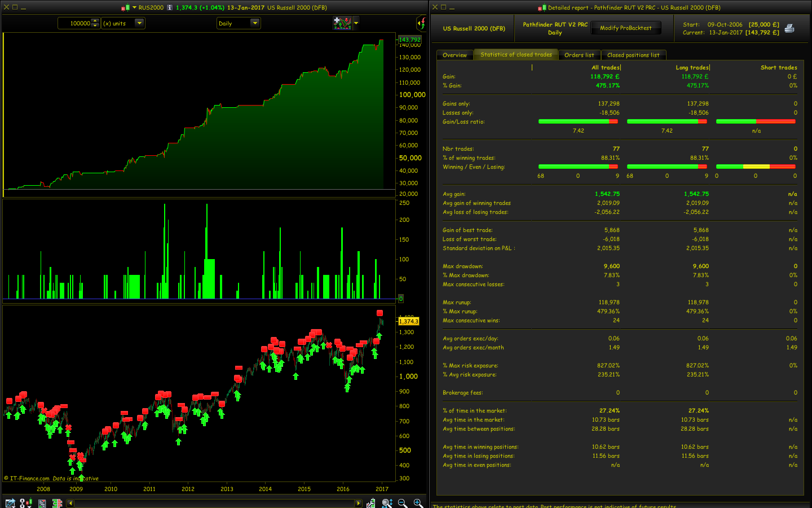Click the Avg orders exec/month label
Screen dimensions: 812x508
click(x=473, y=347)
